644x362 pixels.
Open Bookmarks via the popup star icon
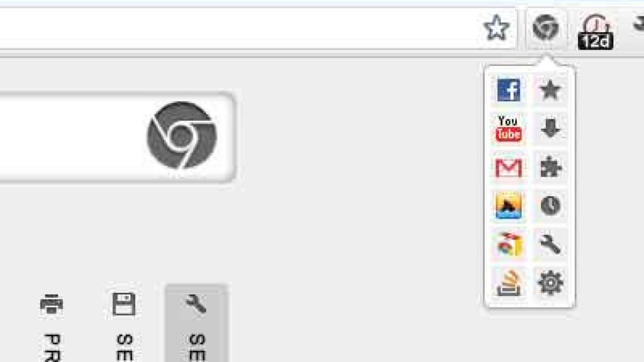click(550, 90)
